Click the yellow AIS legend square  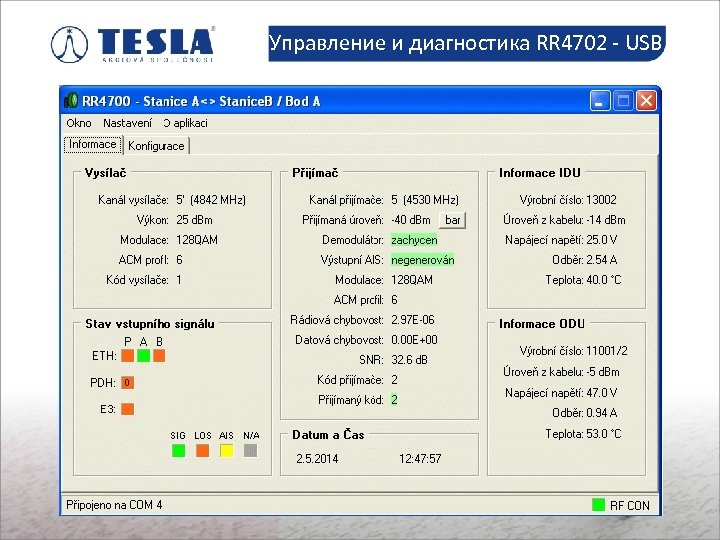coord(226,450)
